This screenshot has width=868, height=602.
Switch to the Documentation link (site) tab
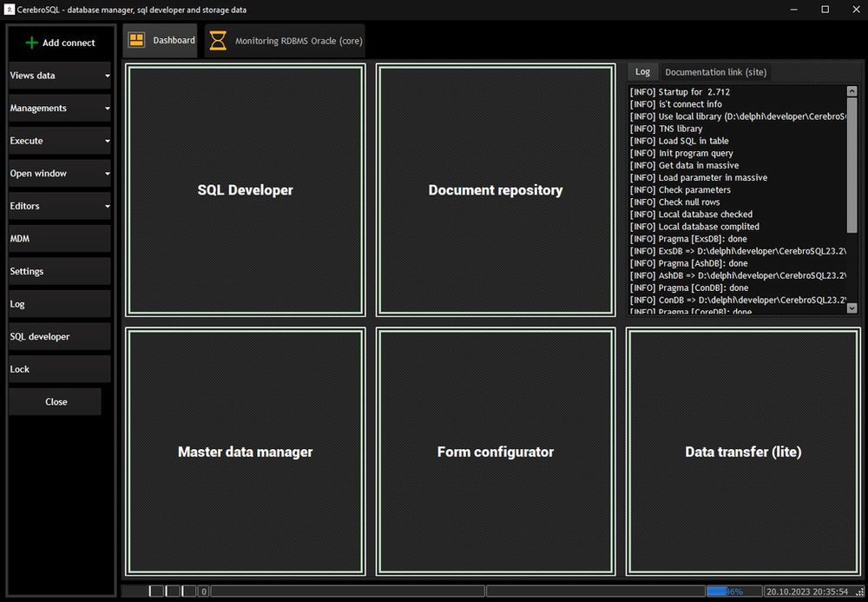pos(715,72)
